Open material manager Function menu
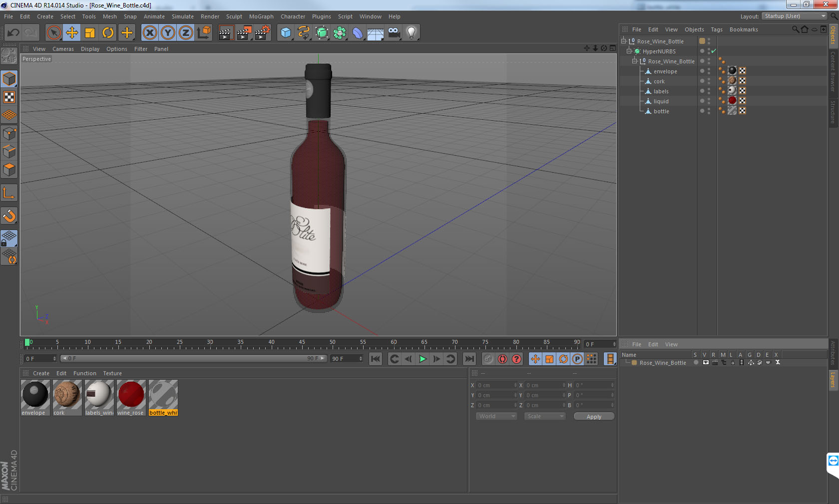The height and width of the screenshot is (504, 839). click(x=85, y=373)
